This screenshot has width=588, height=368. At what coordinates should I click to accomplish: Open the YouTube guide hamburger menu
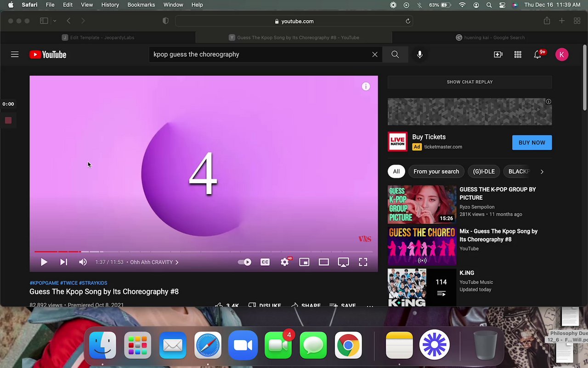[15, 54]
